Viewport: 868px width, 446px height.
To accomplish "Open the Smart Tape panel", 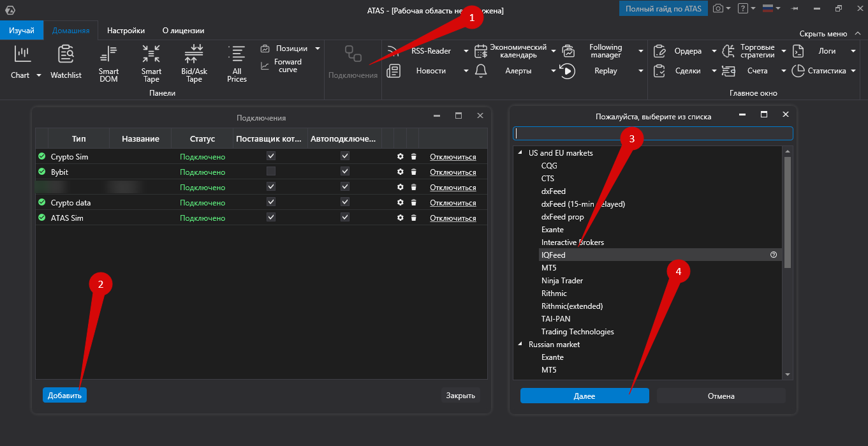I will (x=151, y=64).
